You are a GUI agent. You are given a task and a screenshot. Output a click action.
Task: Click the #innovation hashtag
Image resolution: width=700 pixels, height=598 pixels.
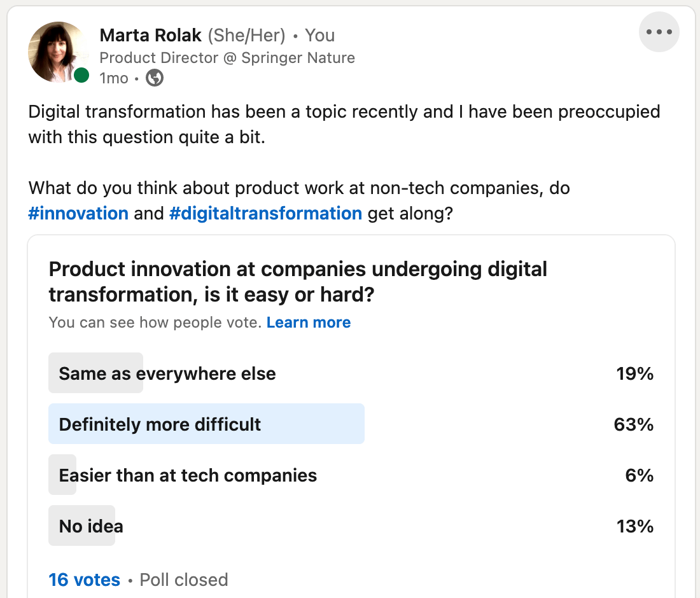click(78, 213)
